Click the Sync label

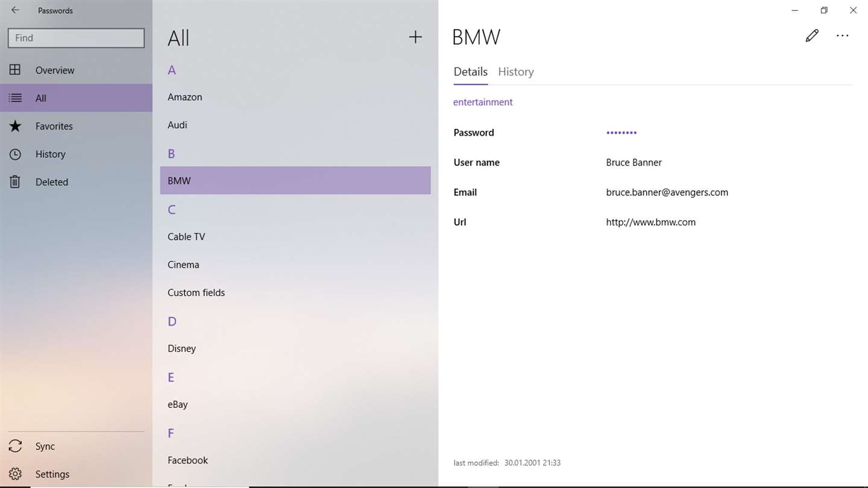pos(45,446)
